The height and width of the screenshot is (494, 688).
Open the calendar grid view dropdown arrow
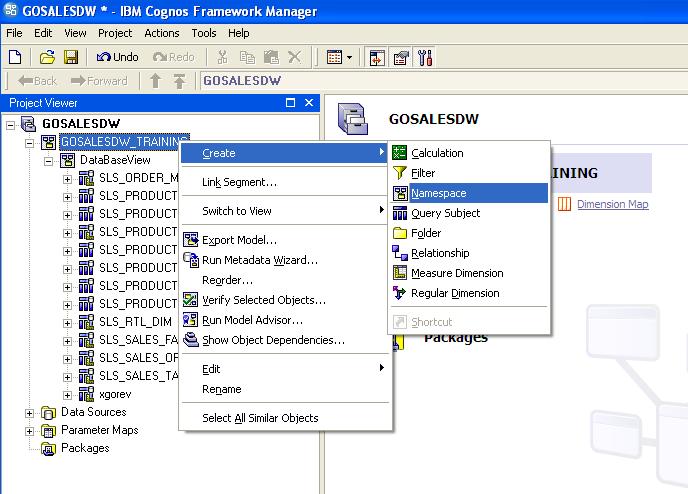349,57
